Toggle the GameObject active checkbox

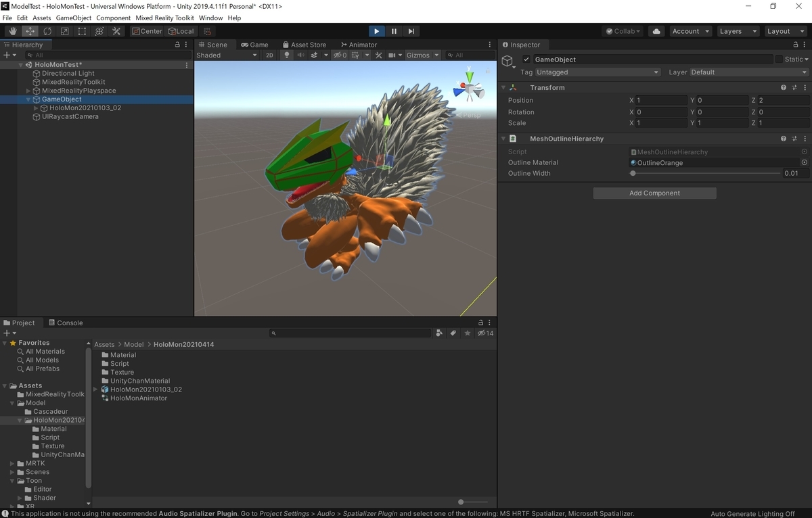coord(526,60)
